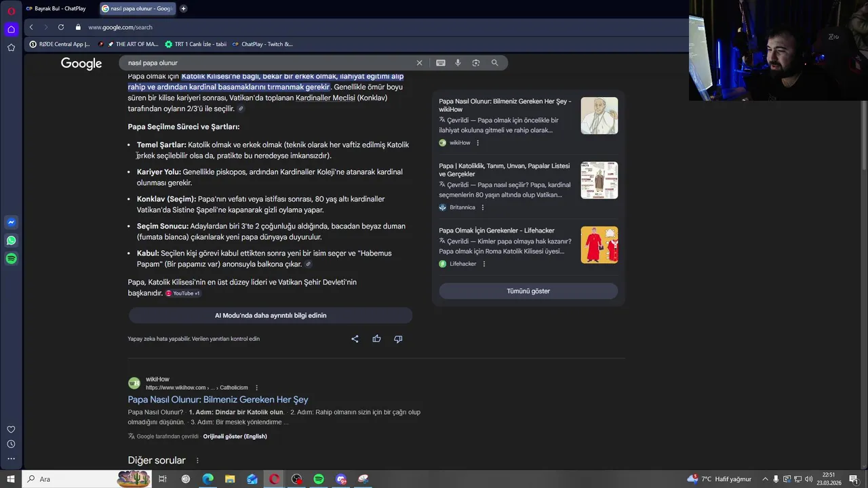Viewport: 868px width, 488px height.
Task: Click 'Tümünü göster' button
Action: [528, 291]
